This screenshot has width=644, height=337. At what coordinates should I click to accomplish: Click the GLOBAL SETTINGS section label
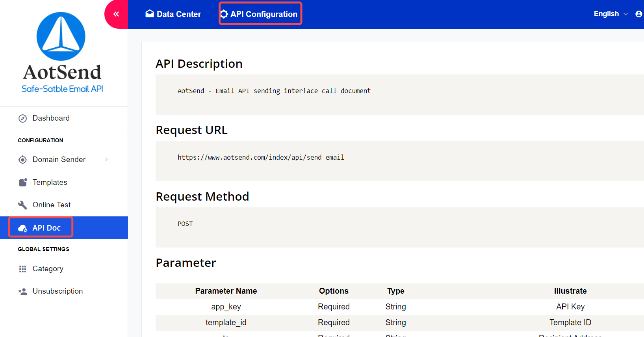pos(43,249)
